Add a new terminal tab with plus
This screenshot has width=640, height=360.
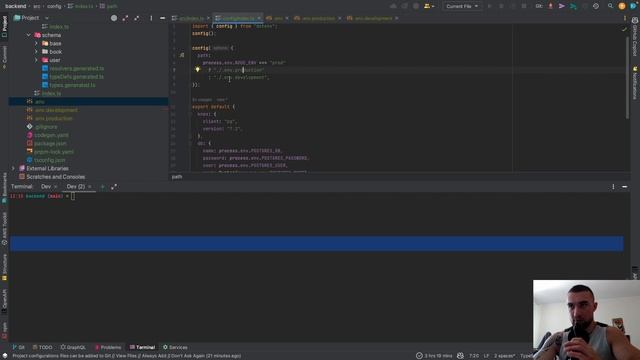pos(102,187)
